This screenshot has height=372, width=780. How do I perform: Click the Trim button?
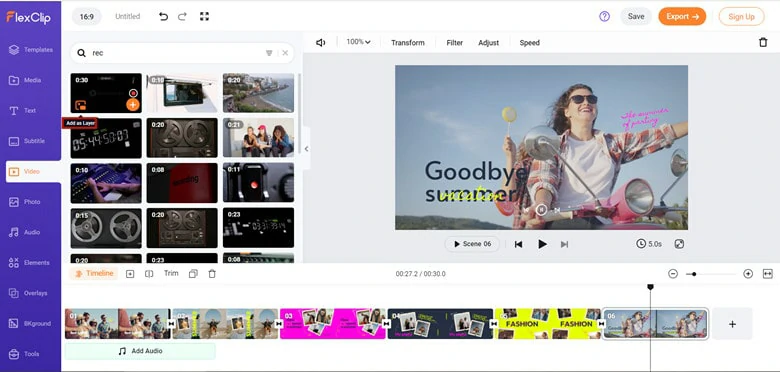pyautogui.click(x=171, y=273)
